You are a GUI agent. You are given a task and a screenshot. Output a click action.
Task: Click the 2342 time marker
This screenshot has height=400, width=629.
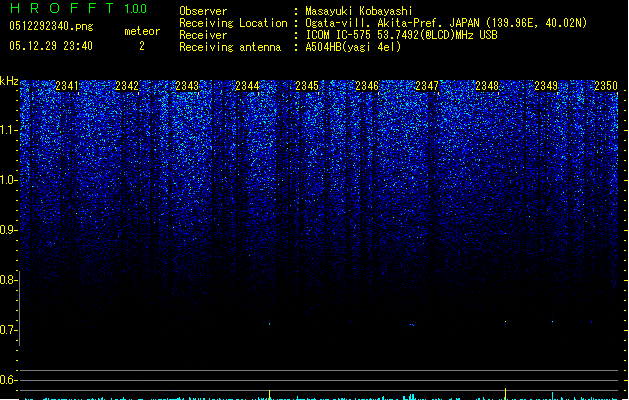click(x=127, y=86)
